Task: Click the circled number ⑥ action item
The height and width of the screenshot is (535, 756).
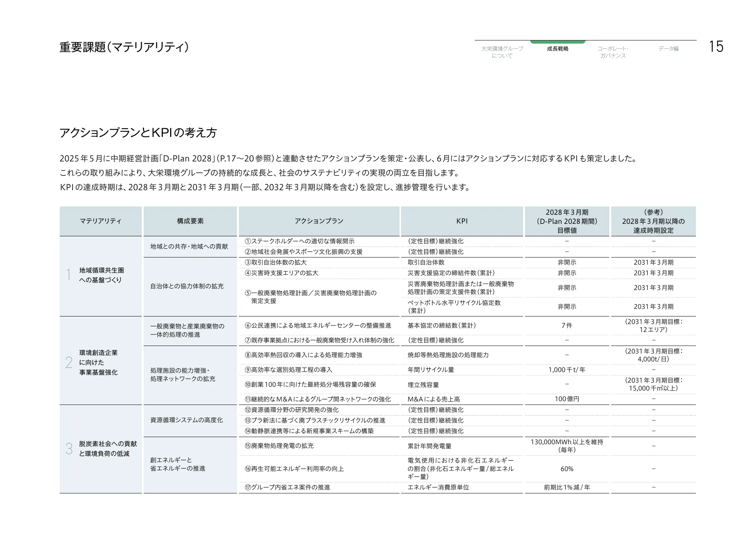Action: pyautogui.click(x=319, y=324)
